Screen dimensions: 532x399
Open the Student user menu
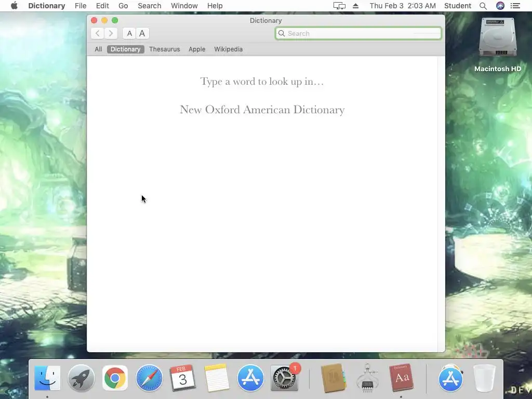(458, 6)
